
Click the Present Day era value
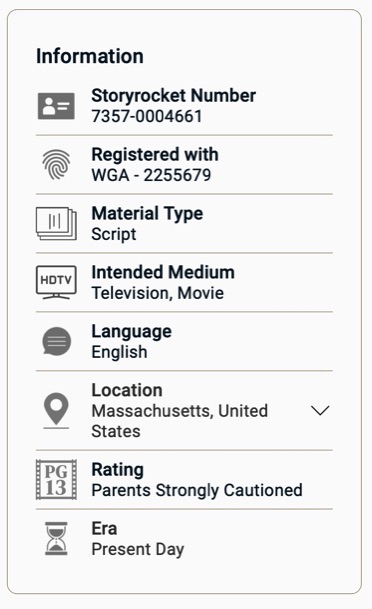pos(138,549)
